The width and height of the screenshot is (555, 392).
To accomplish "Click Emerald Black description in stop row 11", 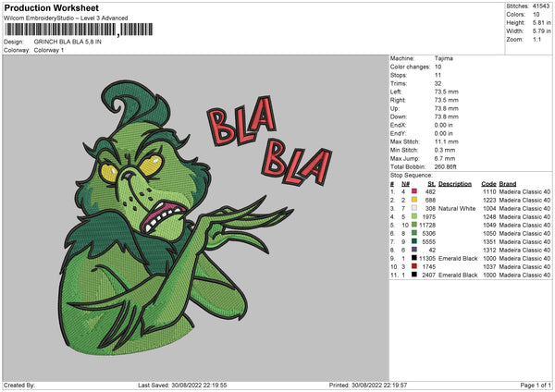I will [x=458, y=275].
